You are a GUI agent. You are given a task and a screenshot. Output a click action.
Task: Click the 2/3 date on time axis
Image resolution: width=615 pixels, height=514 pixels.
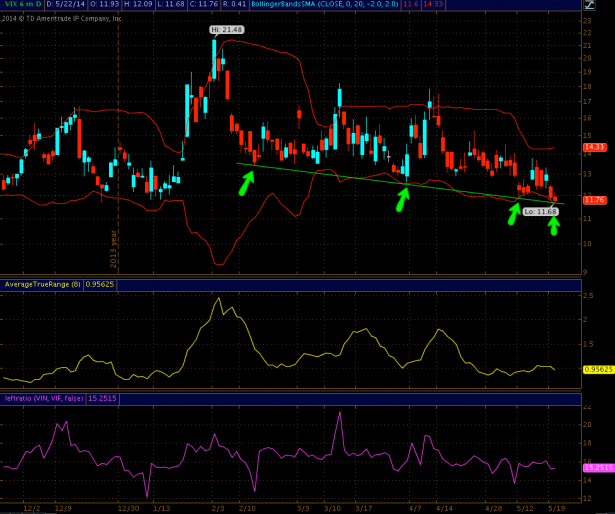tap(217, 507)
